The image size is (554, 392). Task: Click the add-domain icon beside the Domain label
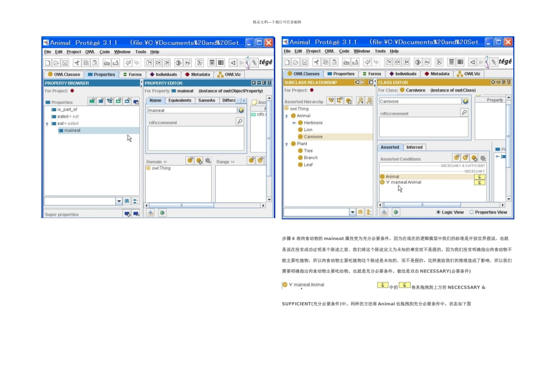tap(190, 160)
